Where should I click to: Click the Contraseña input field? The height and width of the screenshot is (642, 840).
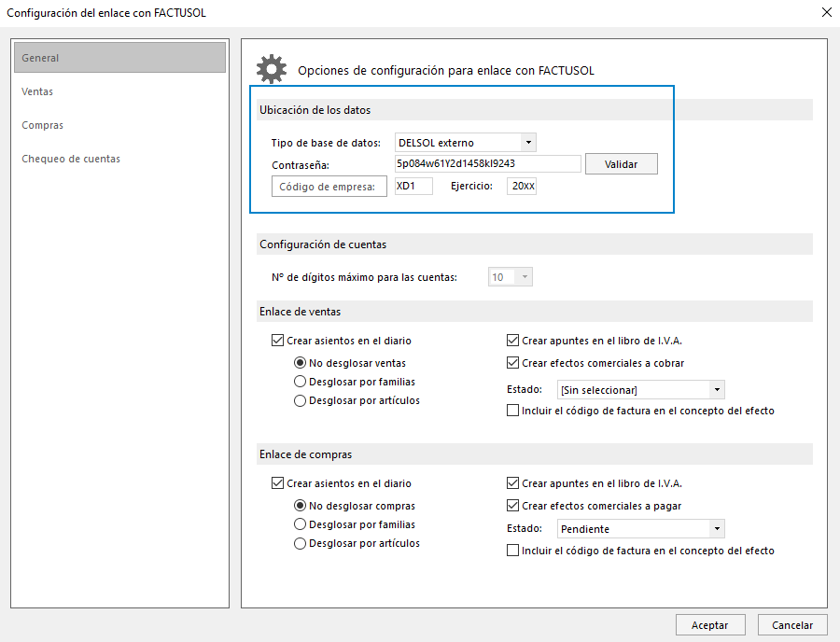[x=487, y=164]
